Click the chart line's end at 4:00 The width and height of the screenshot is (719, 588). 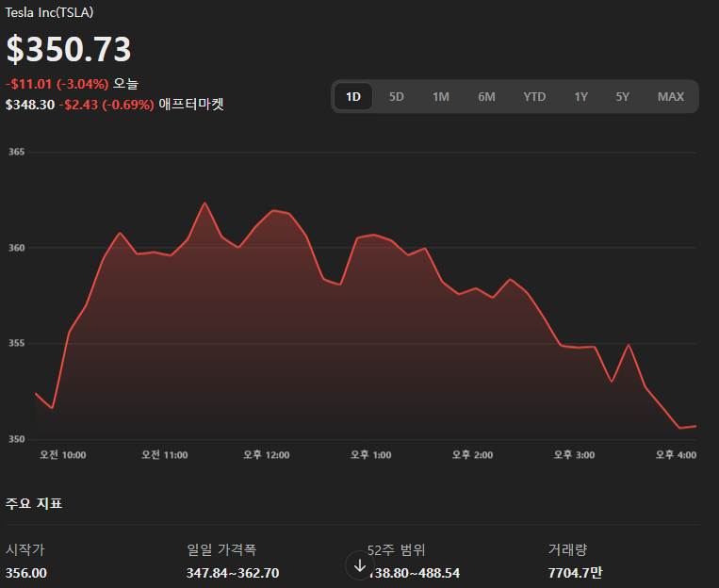tap(695, 426)
